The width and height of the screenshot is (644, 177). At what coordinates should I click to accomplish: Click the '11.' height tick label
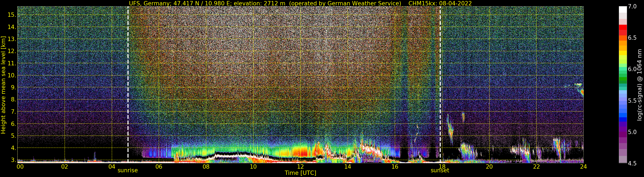click(12, 63)
